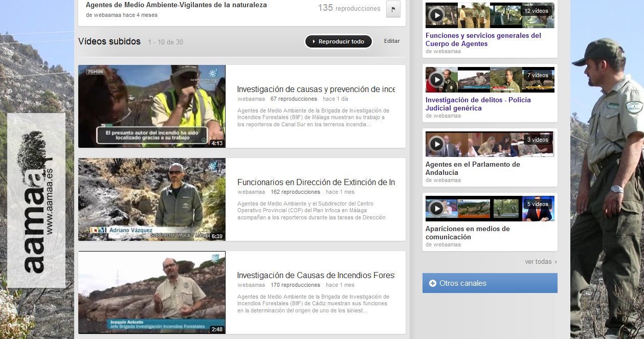Open the Joaquín Aniceto video thumbnail
The height and width of the screenshot is (339, 644).
151,292
